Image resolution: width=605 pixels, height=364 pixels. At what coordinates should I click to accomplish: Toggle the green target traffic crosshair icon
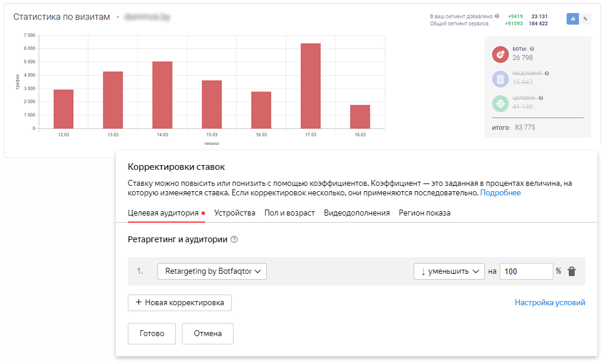pyautogui.click(x=500, y=103)
